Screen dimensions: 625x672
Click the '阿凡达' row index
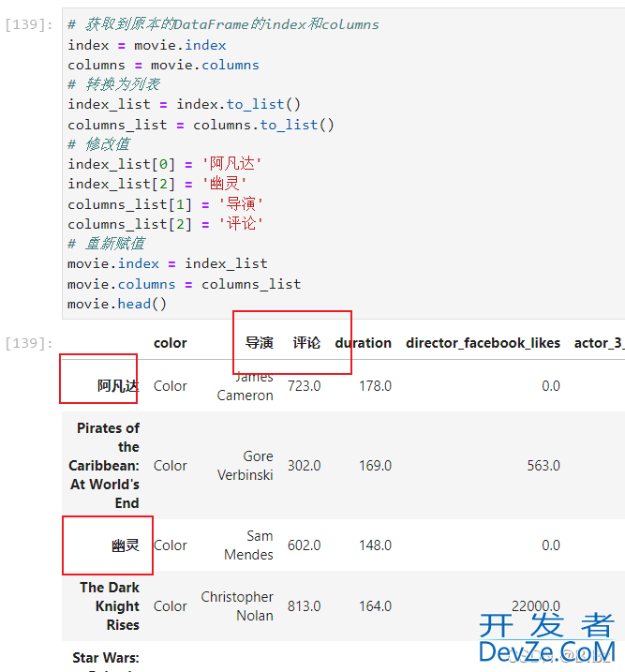pyautogui.click(x=118, y=386)
